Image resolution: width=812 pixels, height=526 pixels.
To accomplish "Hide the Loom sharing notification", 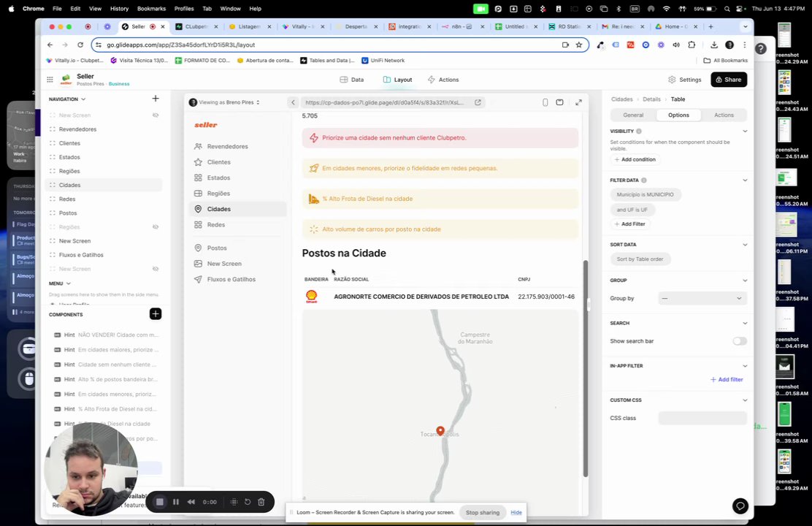I will [516, 513].
